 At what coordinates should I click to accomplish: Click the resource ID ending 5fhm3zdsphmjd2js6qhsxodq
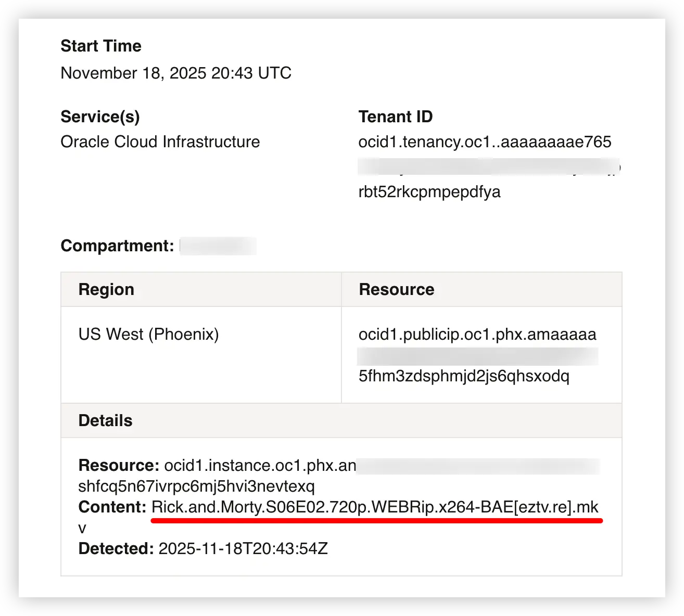click(463, 376)
